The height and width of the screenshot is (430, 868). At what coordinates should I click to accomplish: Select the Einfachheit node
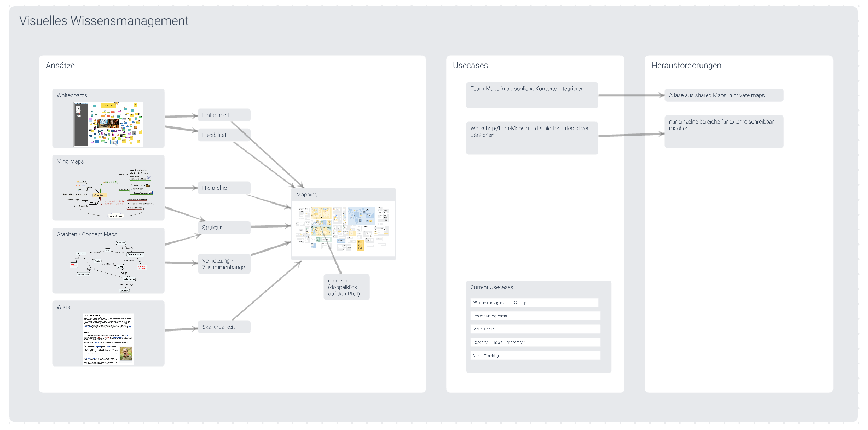[x=224, y=115]
